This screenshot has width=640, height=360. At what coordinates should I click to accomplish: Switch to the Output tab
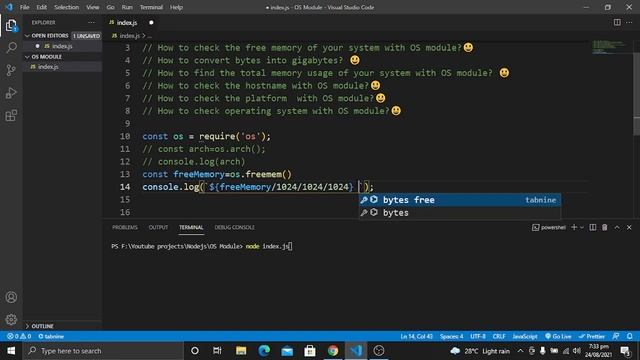tap(158, 227)
